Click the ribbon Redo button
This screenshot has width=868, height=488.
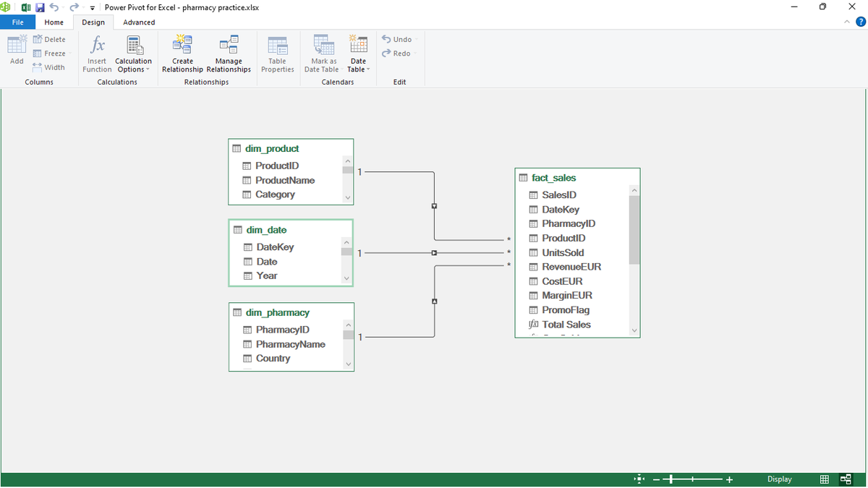(398, 53)
